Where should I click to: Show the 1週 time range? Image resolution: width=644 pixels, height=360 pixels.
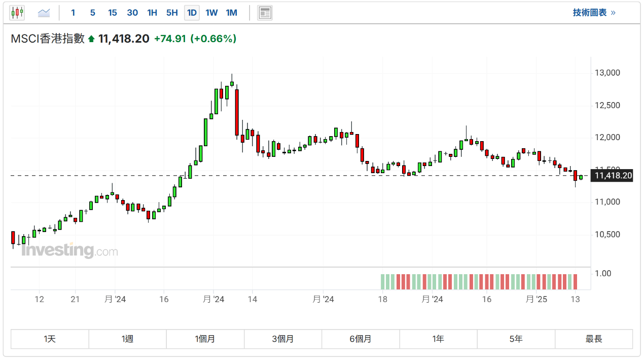coord(127,339)
